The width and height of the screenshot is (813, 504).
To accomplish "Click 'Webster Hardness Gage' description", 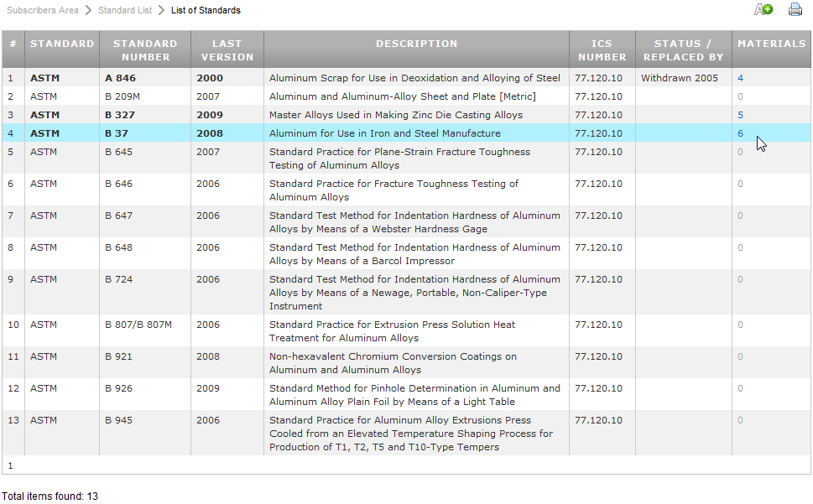I will 414,222.
